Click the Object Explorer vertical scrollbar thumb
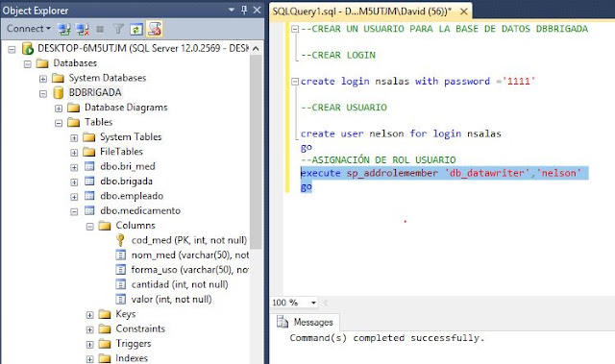 (256, 152)
